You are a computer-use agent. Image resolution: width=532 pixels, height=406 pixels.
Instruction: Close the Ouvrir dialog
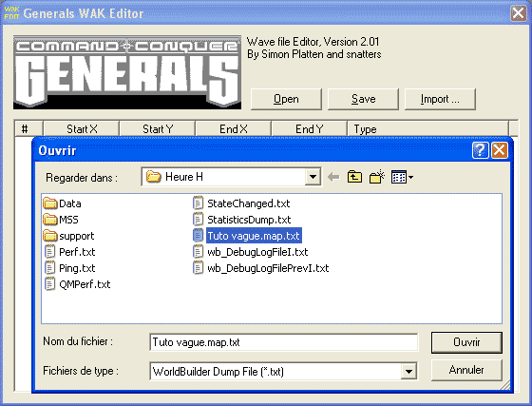pos(500,150)
